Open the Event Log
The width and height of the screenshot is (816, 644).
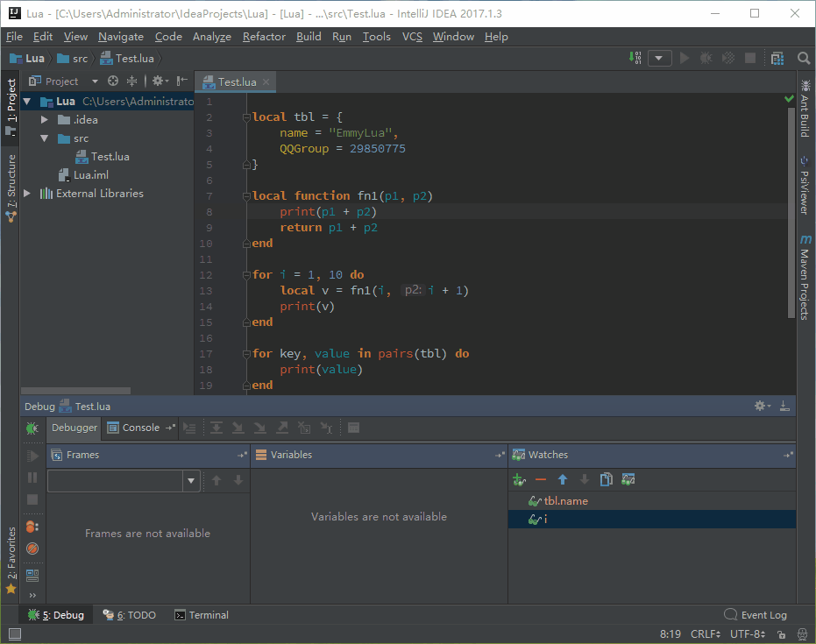point(756,614)
